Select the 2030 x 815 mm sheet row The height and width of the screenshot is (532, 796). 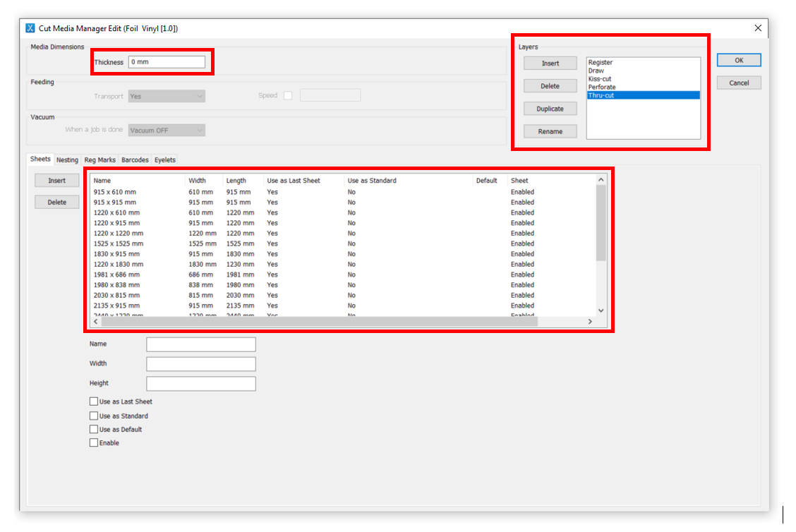tap(343, 296)
